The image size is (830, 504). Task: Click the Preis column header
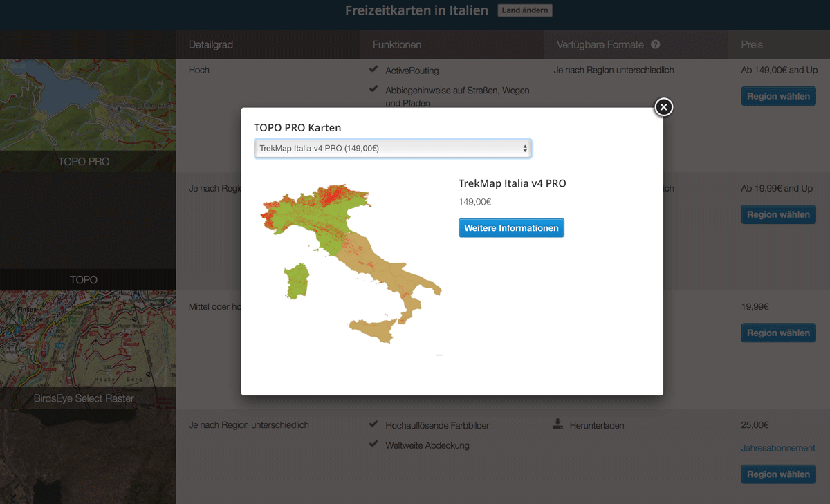point(752,45)
